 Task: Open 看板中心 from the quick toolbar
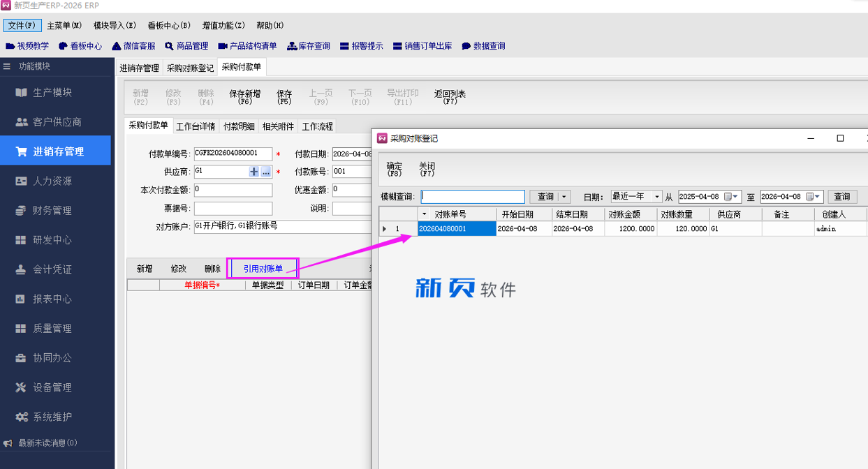tap(80, 46)
